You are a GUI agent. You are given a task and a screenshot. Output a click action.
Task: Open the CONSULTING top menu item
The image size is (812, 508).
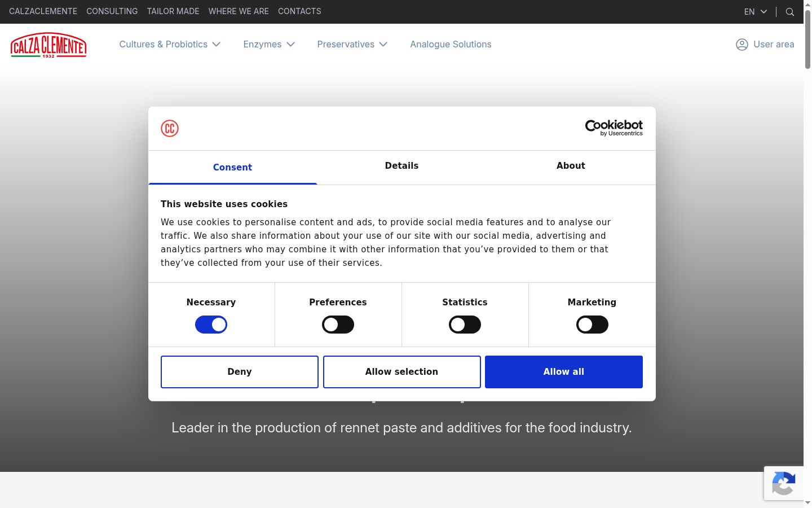coord(112,11)
